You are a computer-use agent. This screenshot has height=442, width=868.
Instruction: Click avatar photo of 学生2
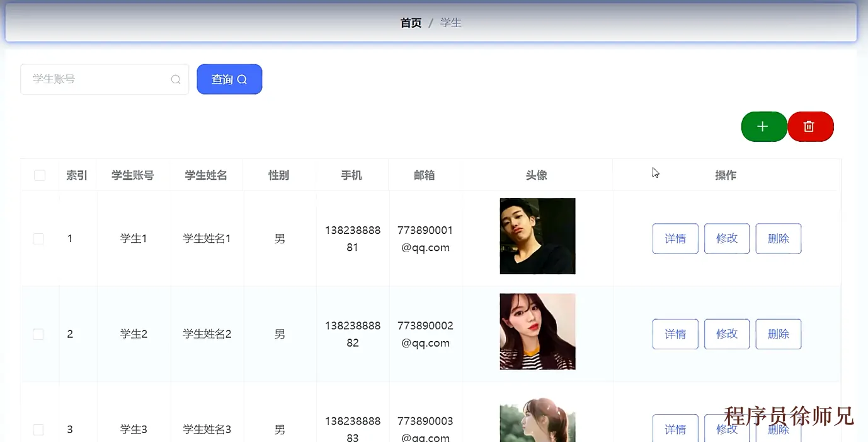tap(537, 332)
